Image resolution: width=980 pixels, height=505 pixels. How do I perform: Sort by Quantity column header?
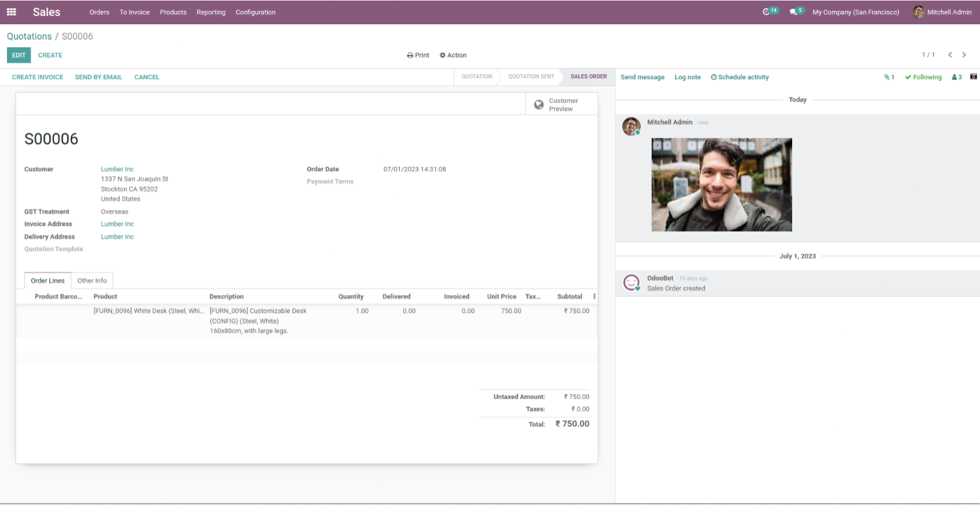pos(351,296)
